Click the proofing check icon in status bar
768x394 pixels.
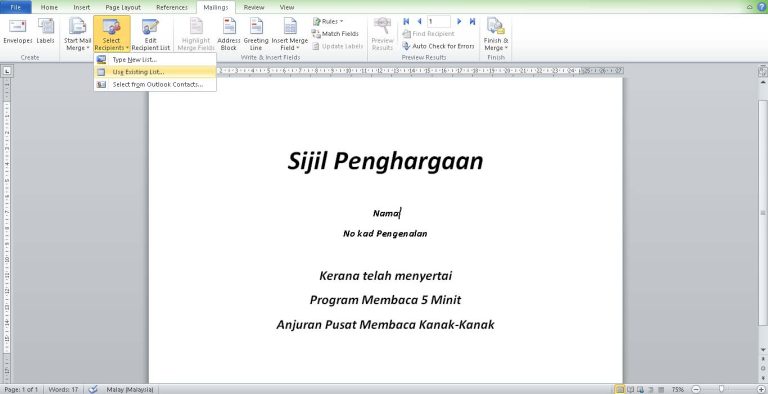coord(93,390)
